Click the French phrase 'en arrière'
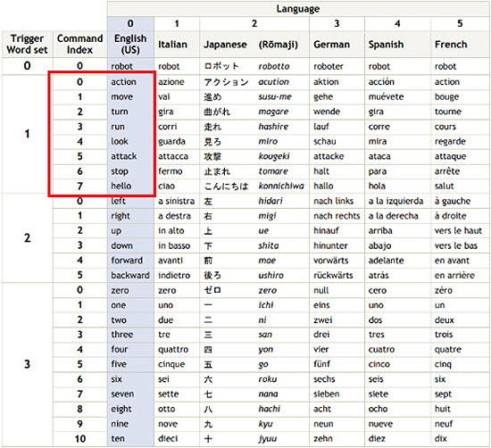 (x=454, y=275)
